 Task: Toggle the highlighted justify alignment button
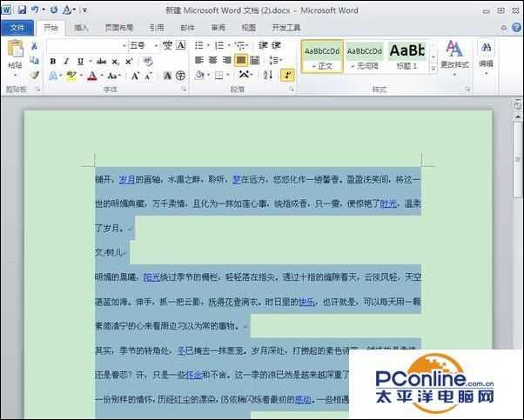[241, 61]
